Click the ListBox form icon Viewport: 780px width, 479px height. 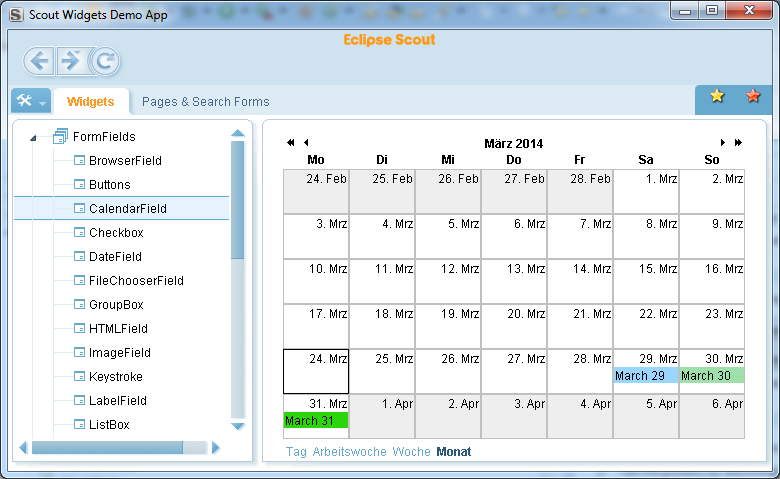79,424
